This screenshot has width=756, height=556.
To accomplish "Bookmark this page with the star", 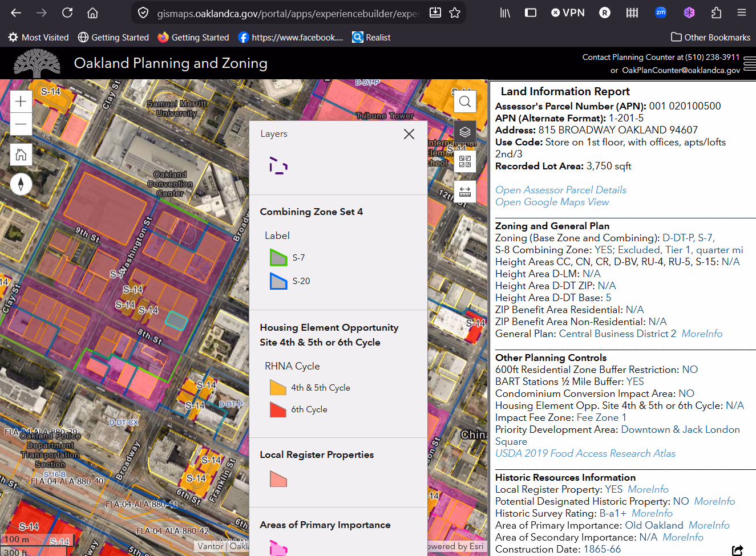I will [455, 13].
